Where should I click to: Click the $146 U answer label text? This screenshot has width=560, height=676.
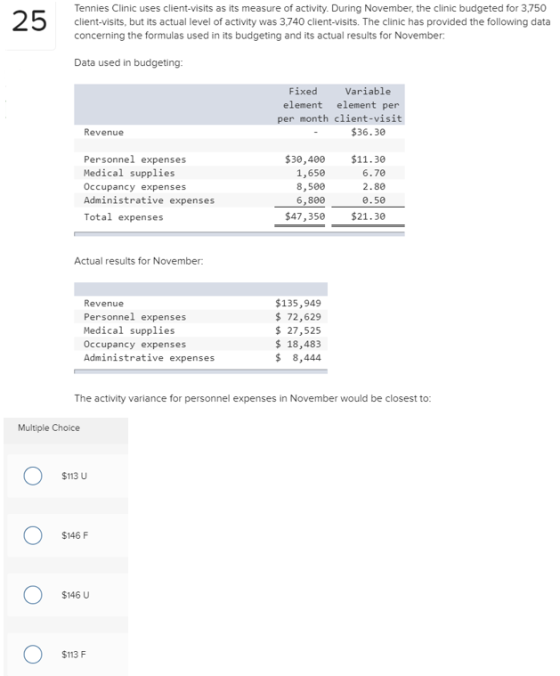pos(75,595)
